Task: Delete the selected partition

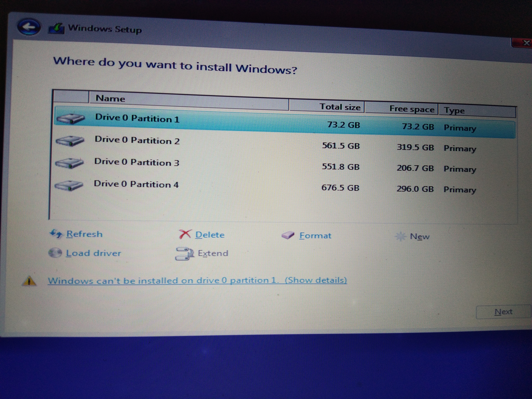Action: (210, 235)
